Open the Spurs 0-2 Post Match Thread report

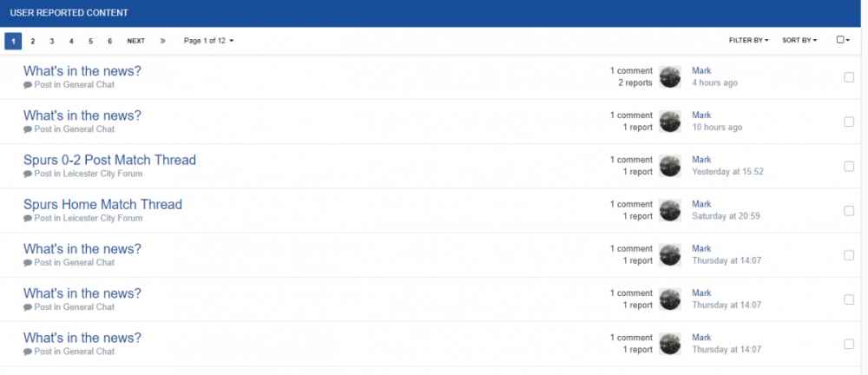pos(109,160)
